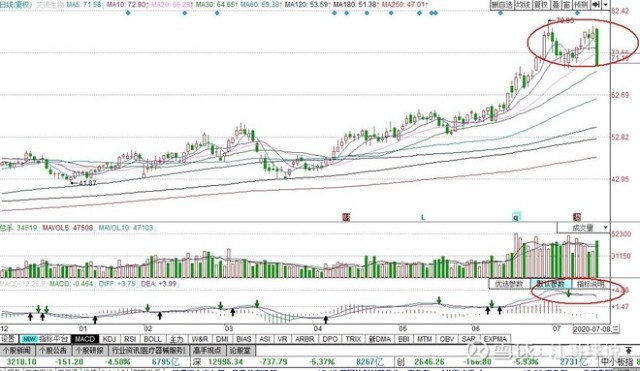
Task: Click the 'L' marker on the chart timeline
Action: pos(423,218)
